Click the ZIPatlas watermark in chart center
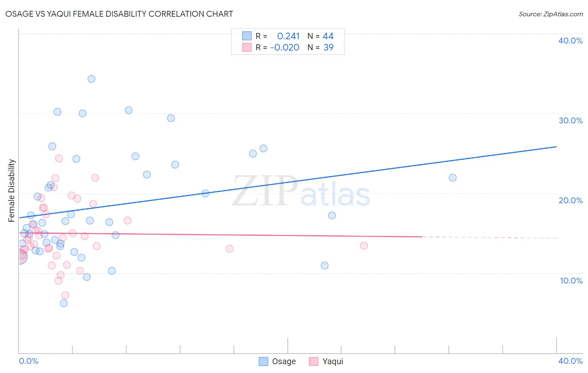 [301, 192]
